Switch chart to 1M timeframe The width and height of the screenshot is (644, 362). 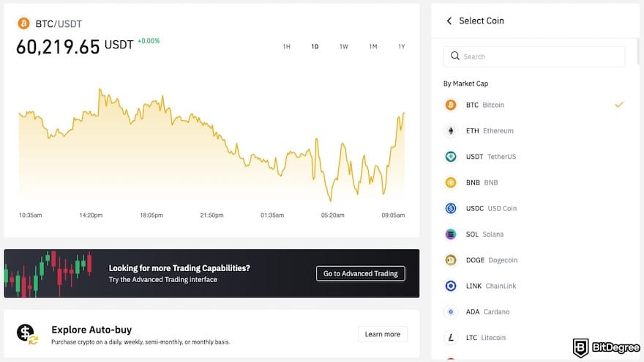(373, 46)
